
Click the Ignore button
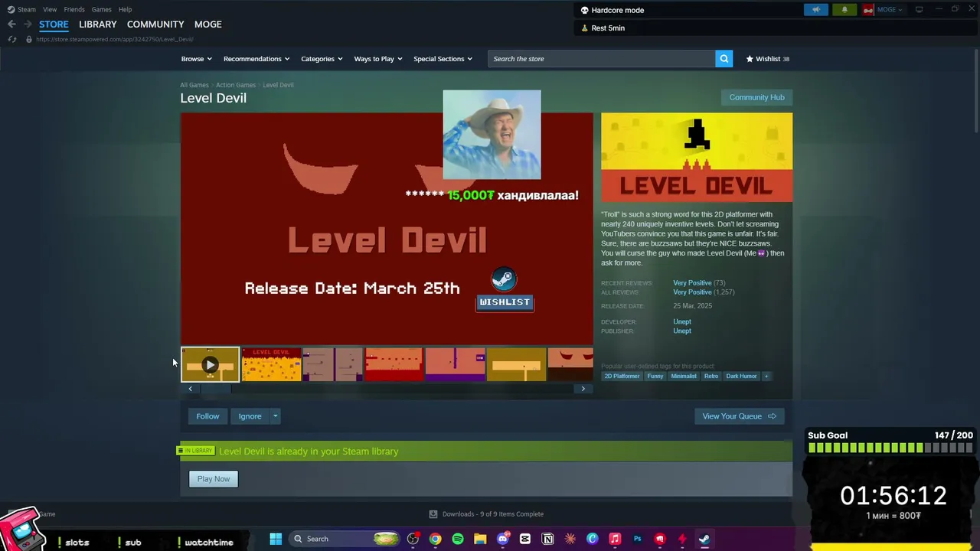tap(250, 416)
